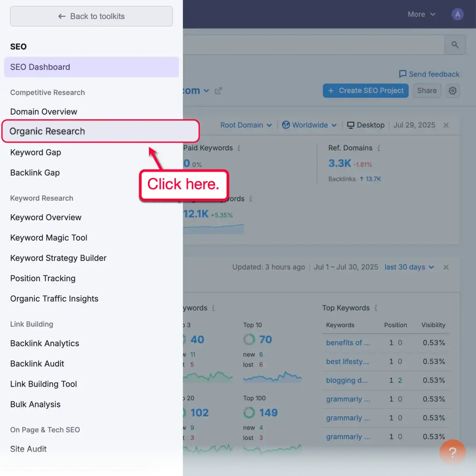476x476 pixels.
Task: Open the grammarly keyword link
Action: pos(347,399)
